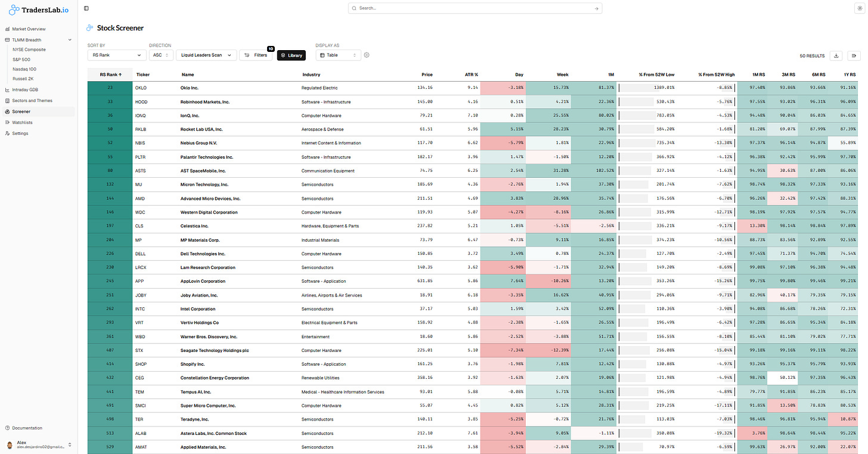
Task: Click the JOBY ticker cell
Action: (x=141, y=295)
